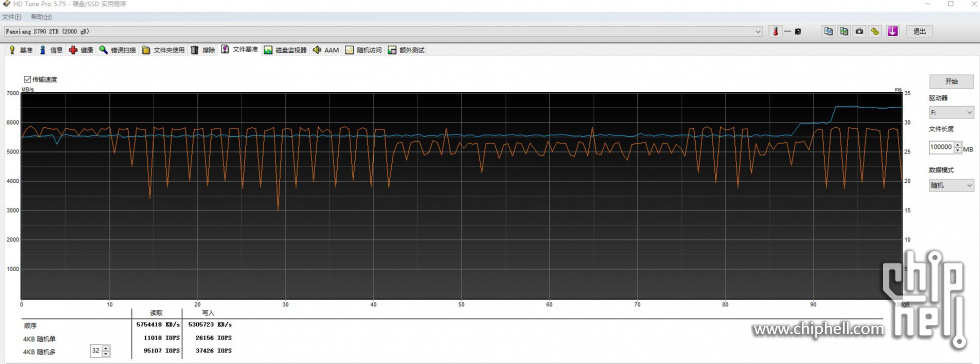Open the 驱动器 drive letter F: dropdown
980x364 pixels.
[x=951, y=113]
